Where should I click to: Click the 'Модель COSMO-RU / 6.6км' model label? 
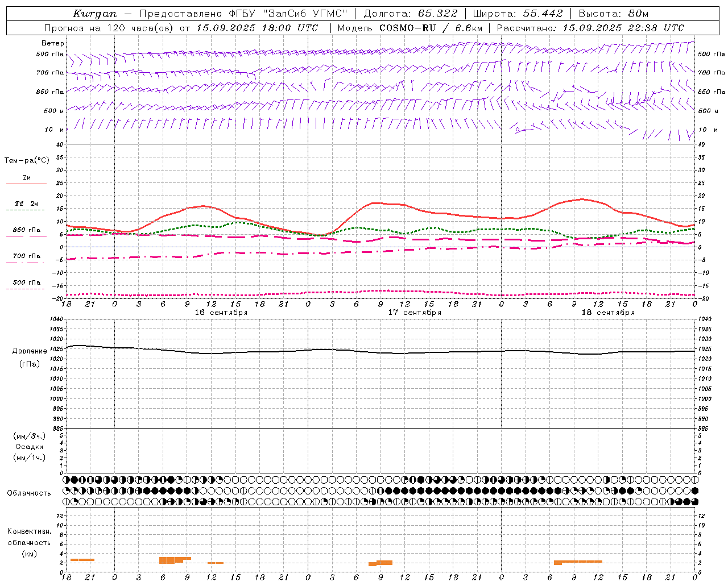pos(409,28)
